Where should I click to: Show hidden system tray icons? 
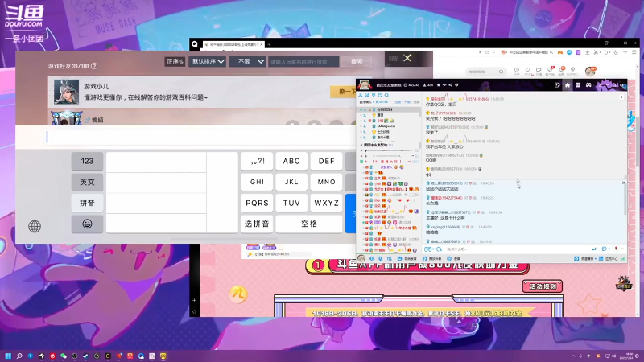[573, 356]
